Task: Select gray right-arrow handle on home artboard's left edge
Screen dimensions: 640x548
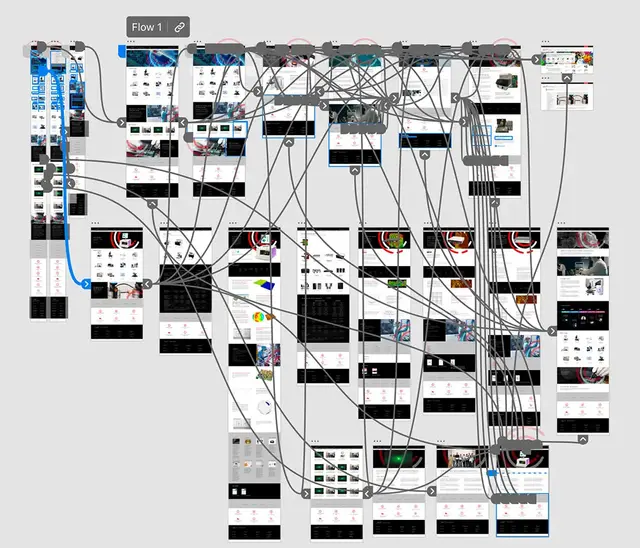Action: click(122, 122)
